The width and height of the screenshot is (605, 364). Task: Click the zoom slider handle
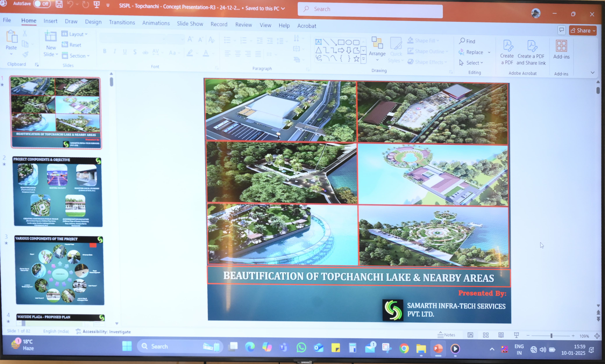tap(551, 336)
